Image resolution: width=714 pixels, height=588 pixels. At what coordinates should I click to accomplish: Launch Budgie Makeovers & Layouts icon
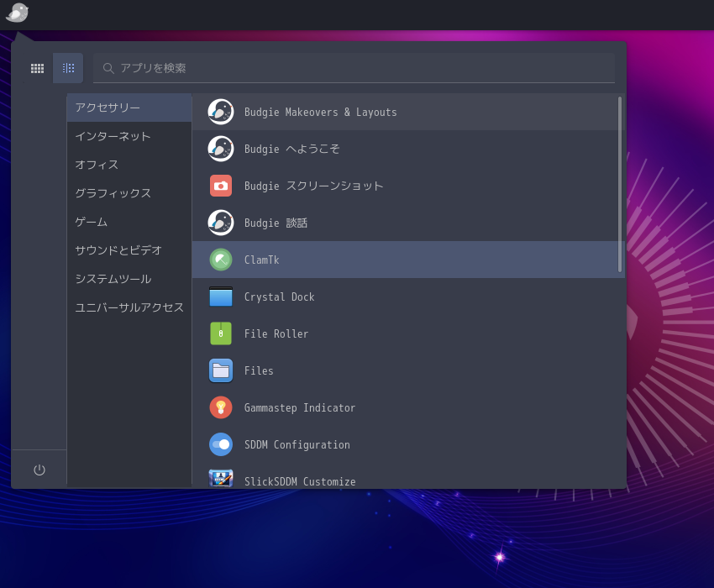(x=221, y=112)
